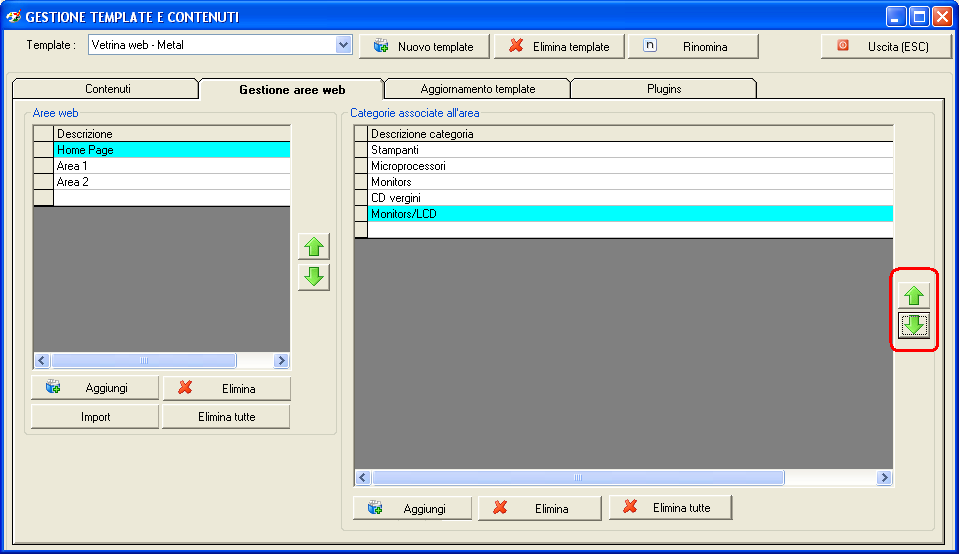Switch to the Contenuti tab
The image size is (959, 554).
tap(108, 89)
